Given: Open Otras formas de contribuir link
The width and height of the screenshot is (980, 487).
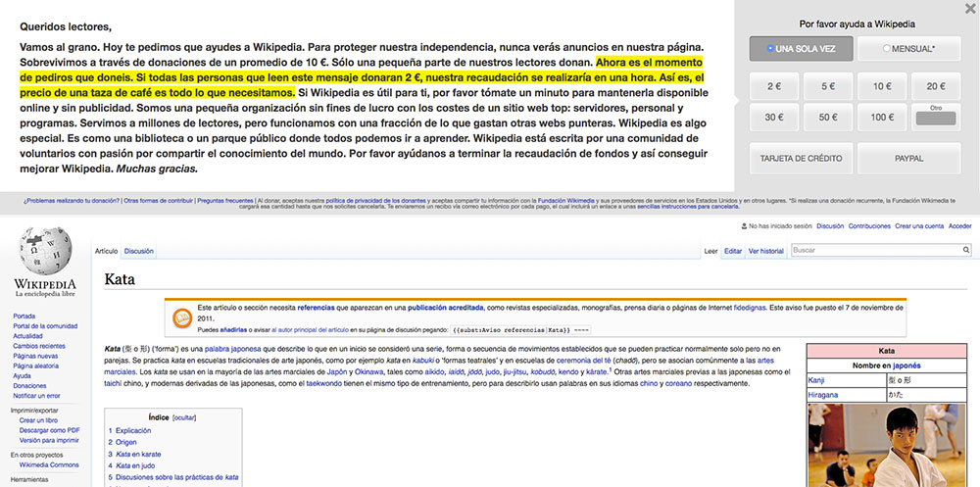Looking at the screenshot, I should click(158, 201).
